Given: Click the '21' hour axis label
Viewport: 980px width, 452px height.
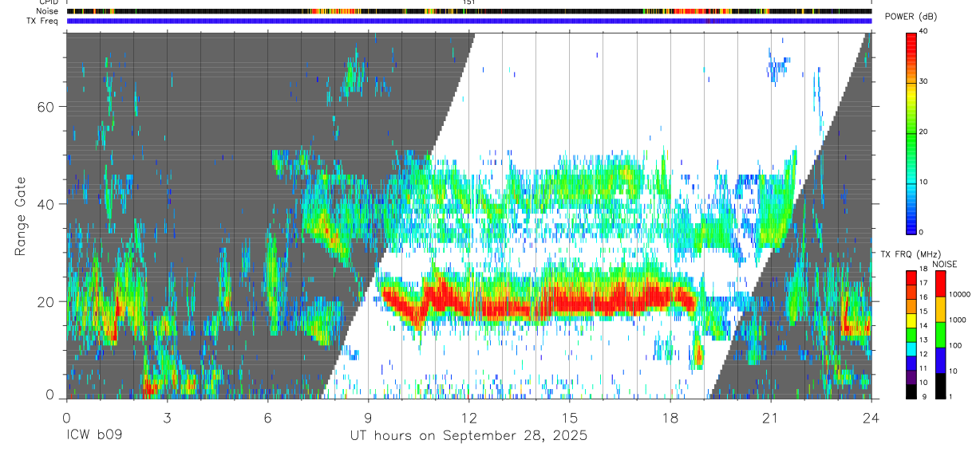Looking at the screenshot, I should 770,418.
